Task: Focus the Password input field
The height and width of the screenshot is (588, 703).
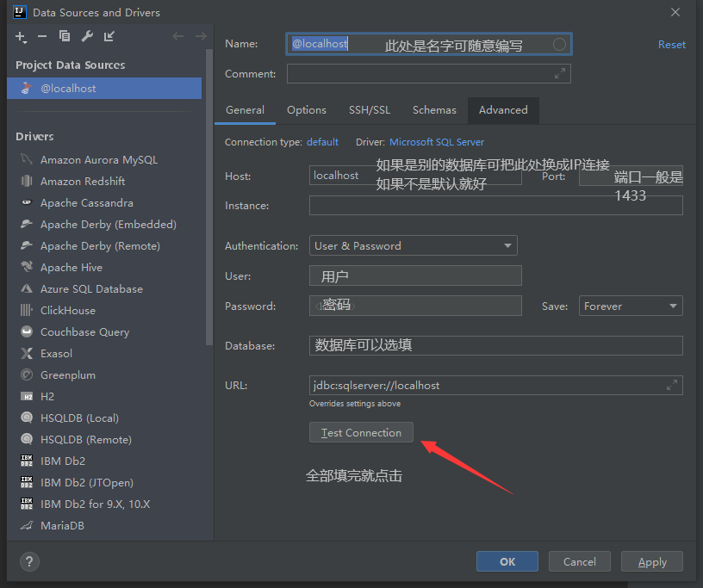Action: pos(415,306)
